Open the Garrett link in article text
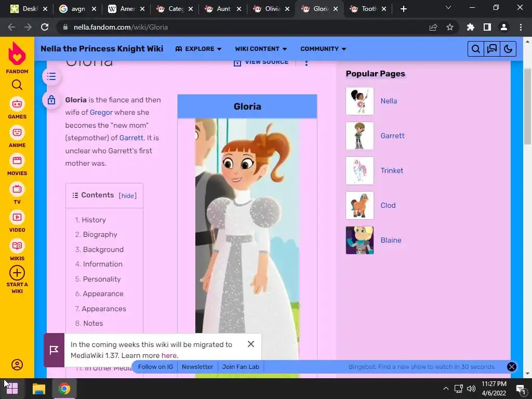Image resolution: width=532 pixels, height=399 pixels. pos(131,138)
